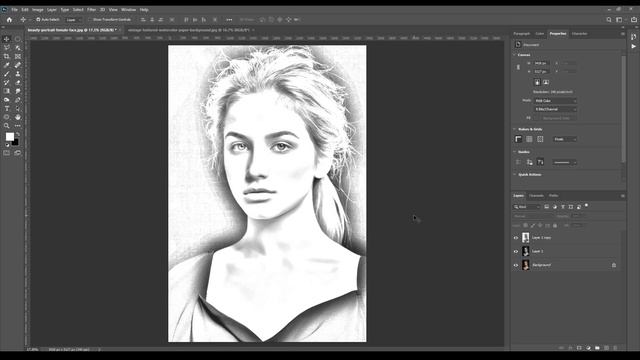This screenshot has width=640, height=360.
Task: Toggle Quick Mask mode
Action: pos(7,153)
